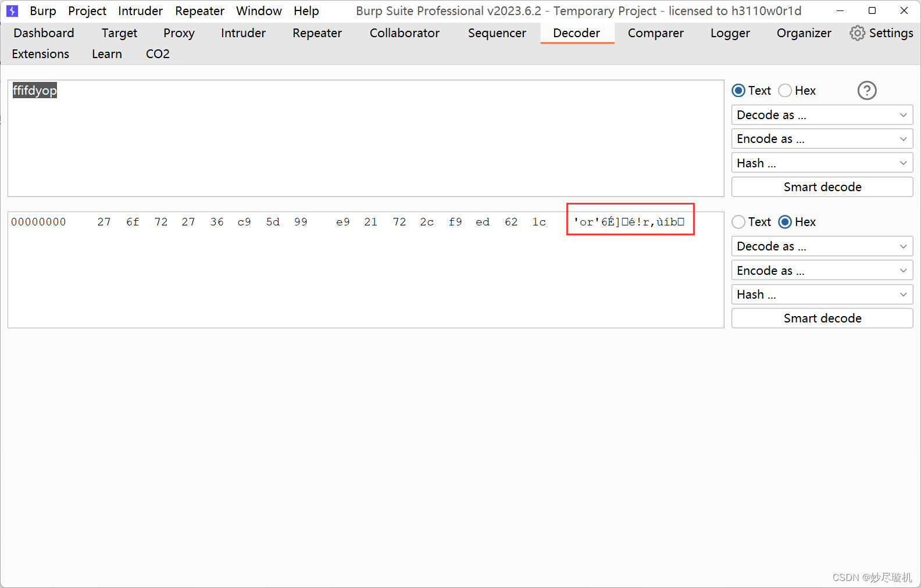Viewport: 921px width, 588px height.
Task: Open the Repeater menu in menu bar
Action: pyautogui.click(x=199, y=11)
